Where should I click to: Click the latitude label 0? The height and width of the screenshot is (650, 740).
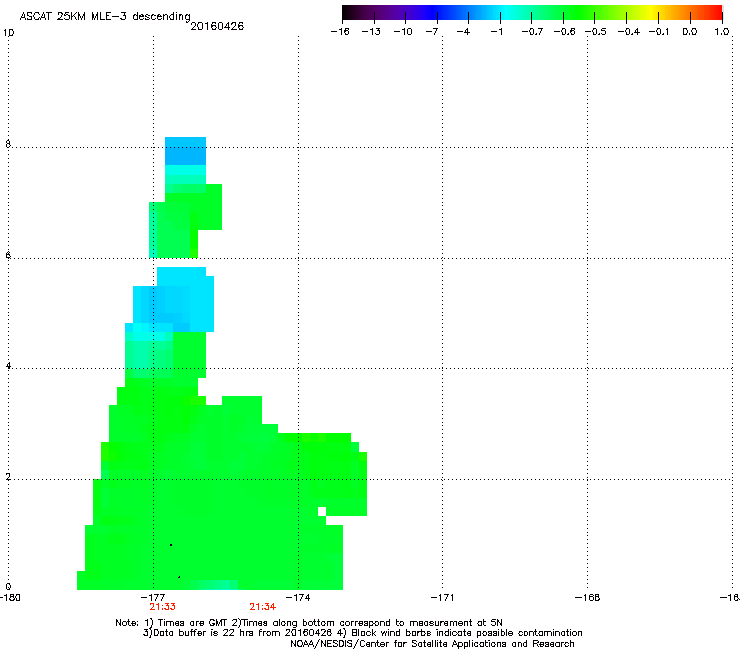pos(8,587)
